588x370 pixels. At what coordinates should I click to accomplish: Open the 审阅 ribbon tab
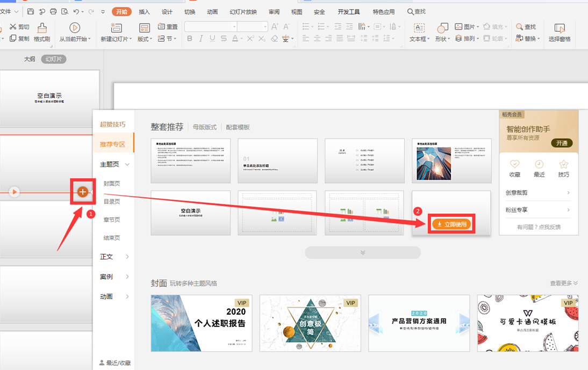[274, 12]
